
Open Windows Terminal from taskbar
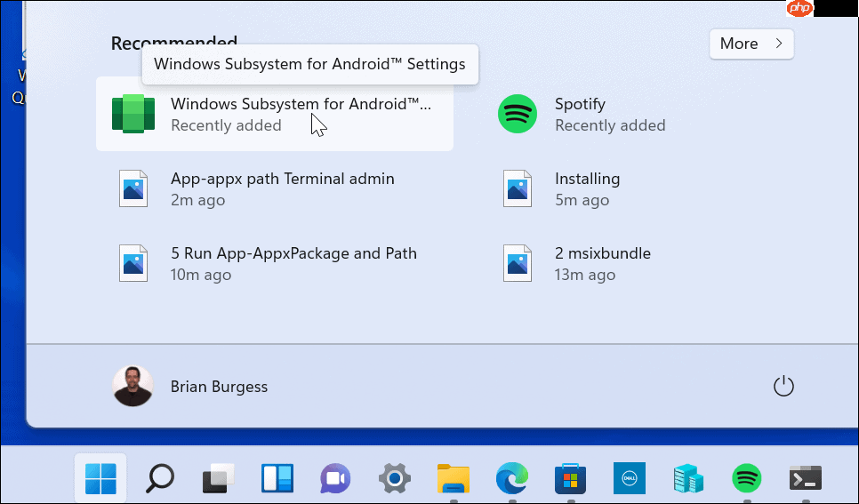coord(806,478)
